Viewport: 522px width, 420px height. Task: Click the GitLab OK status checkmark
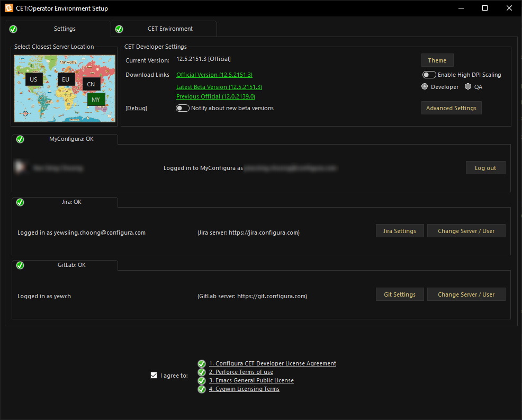point(20,265)
